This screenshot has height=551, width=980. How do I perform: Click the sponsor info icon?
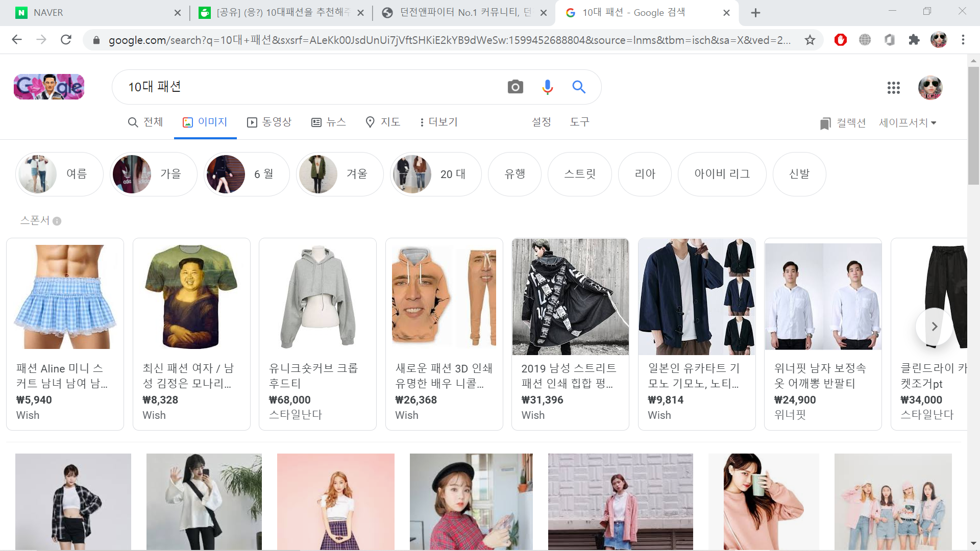tap(57, 221)
